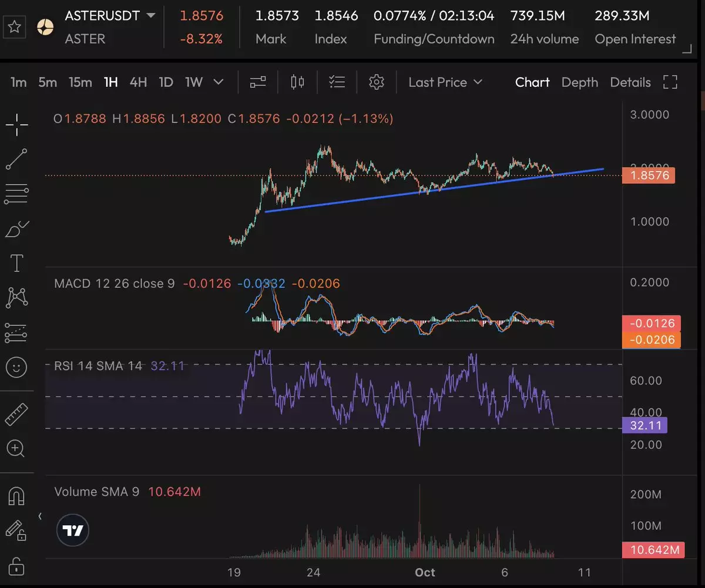Open chart settings gear icon

[377, 82]
